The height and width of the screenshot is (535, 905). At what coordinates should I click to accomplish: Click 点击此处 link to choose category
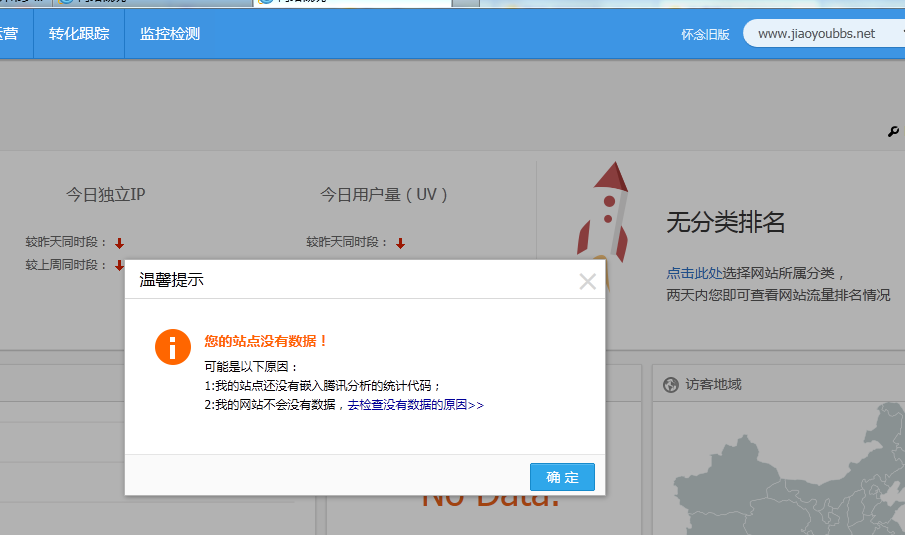click(694, 273)
